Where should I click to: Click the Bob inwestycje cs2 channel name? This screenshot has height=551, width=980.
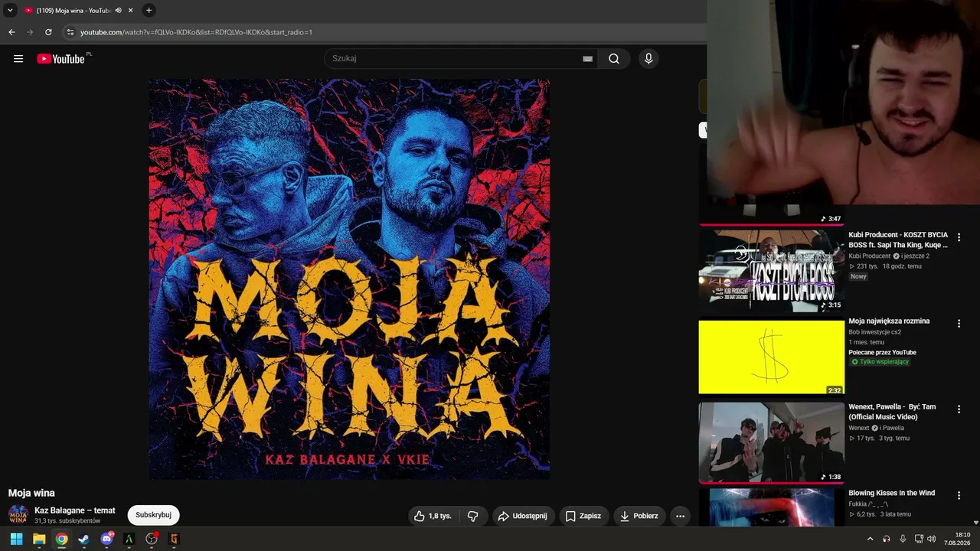click(x=874, y=332)
